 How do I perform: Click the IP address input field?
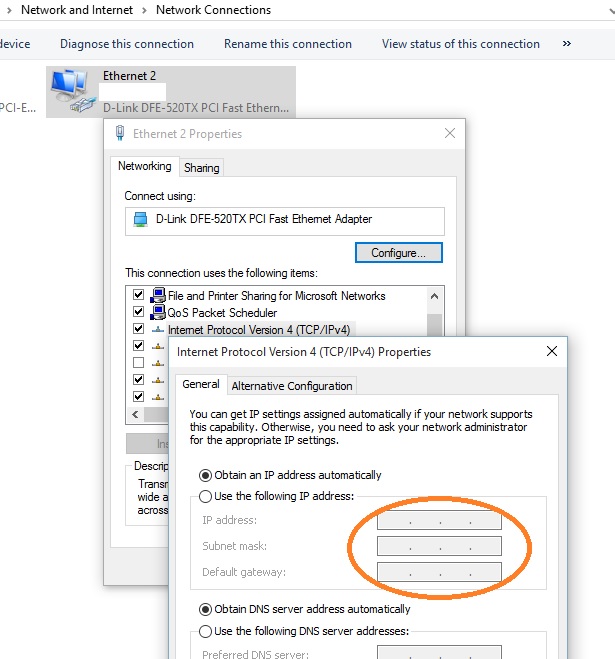(x=439, y=520)
